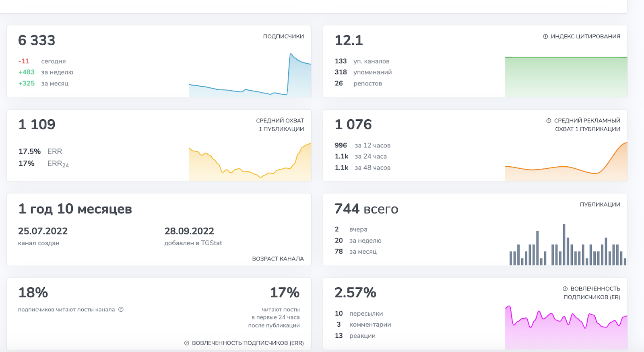This screenshot has width=644, height=352.
Task: Click the blue subscribers growth chart
Action: coord(250,75)
